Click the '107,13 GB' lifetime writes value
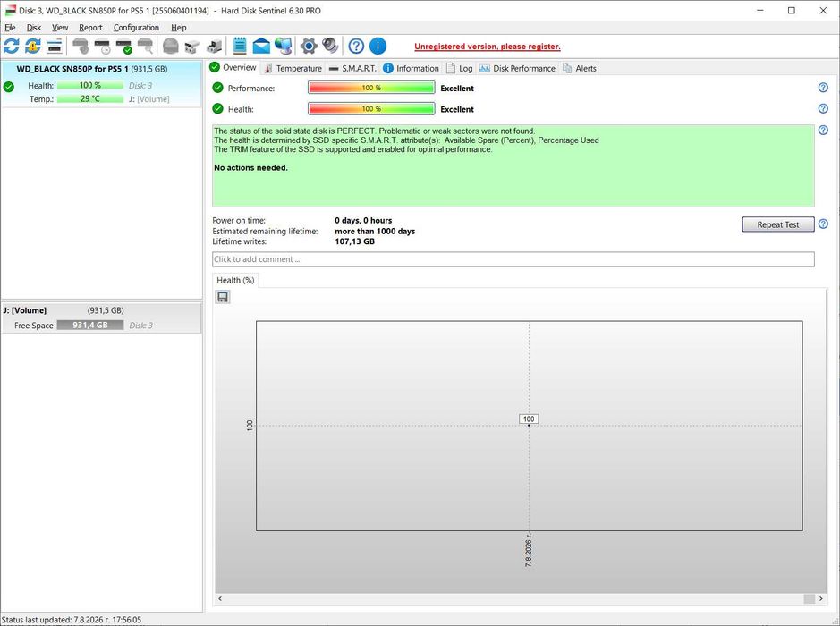840x626 pixels. click(354, 241)
